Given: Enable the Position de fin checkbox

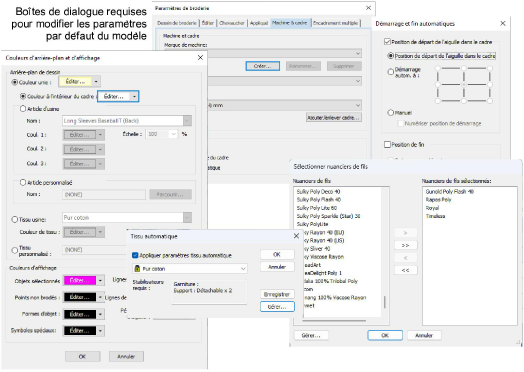Looking at the screenshot, I should (x=387, y=144).
